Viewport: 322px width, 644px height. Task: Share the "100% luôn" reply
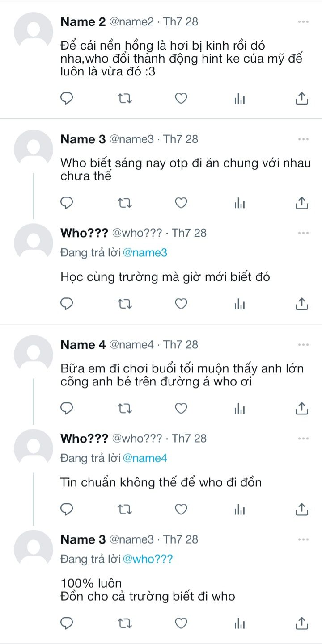click(302, 623)
